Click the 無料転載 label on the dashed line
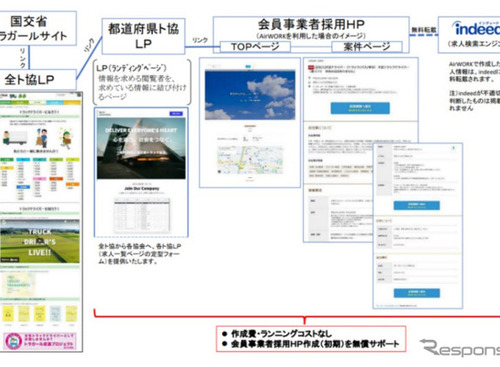The image size is (500, 367). pos(424,30)
